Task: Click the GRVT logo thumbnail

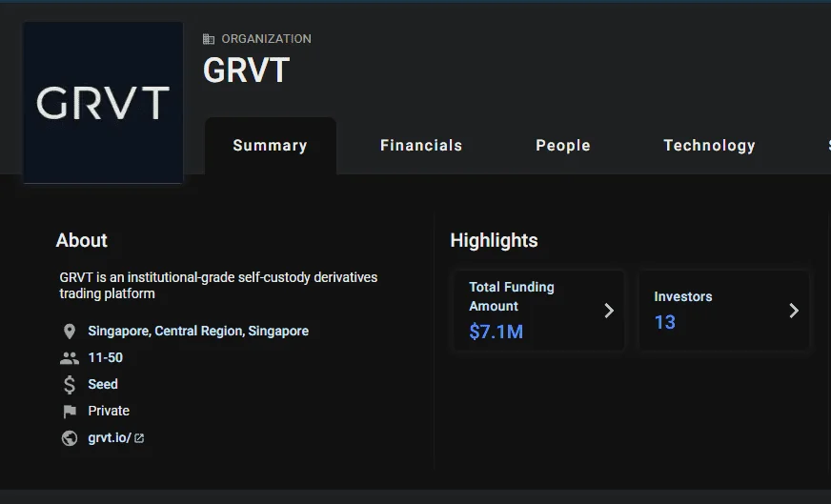Action: coord(103,102)
